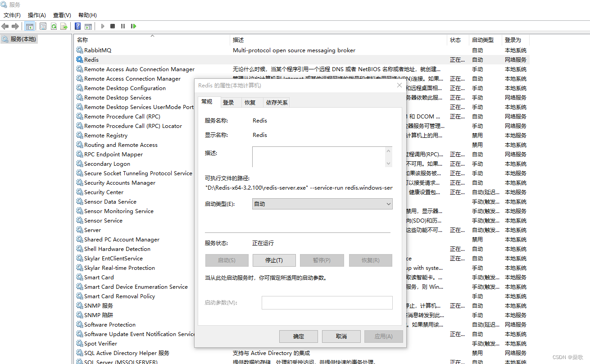590x364 pixels.
Task: Click the gear icon beside RPC Endpoint Mapper
Action: pyautogui.click(x=80, y=154)
